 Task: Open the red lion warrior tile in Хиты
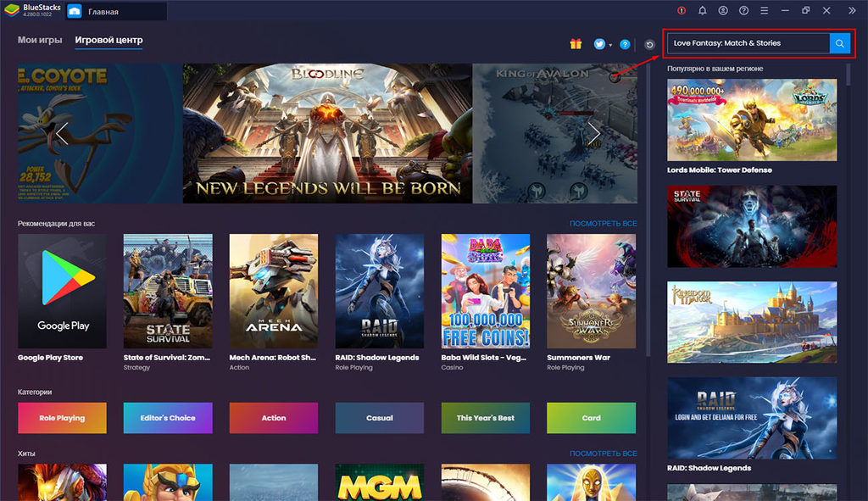62,482
